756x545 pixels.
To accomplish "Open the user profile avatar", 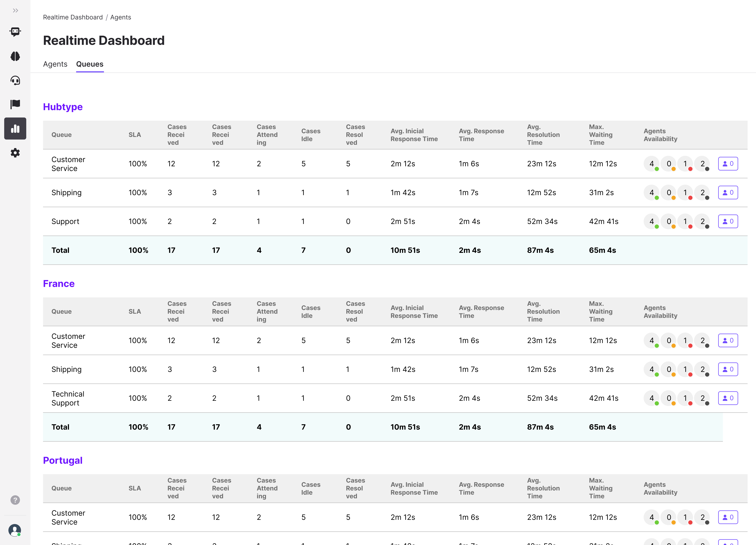I will click(x=15, y=530).
